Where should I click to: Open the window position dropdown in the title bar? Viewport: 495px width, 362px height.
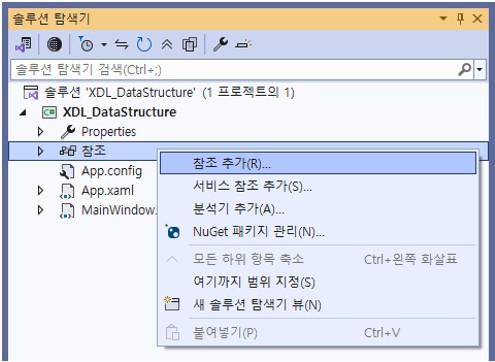pyautogui.click(x=443, y=18)
